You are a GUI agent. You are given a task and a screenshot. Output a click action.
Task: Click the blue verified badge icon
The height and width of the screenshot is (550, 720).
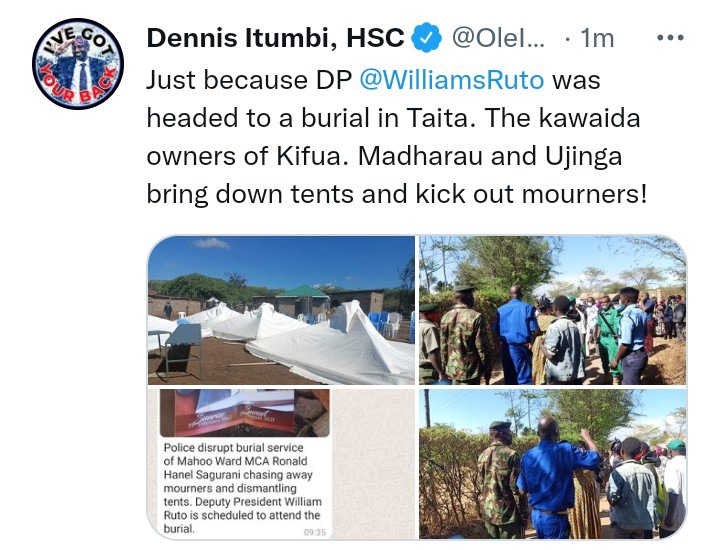tap(426, 37)
